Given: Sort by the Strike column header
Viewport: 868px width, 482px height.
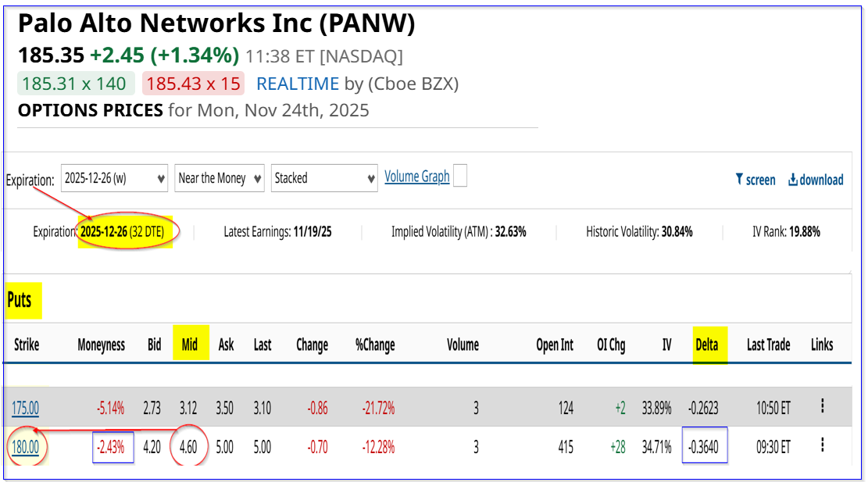Looking at the screenshot, I should coord(26,345).
